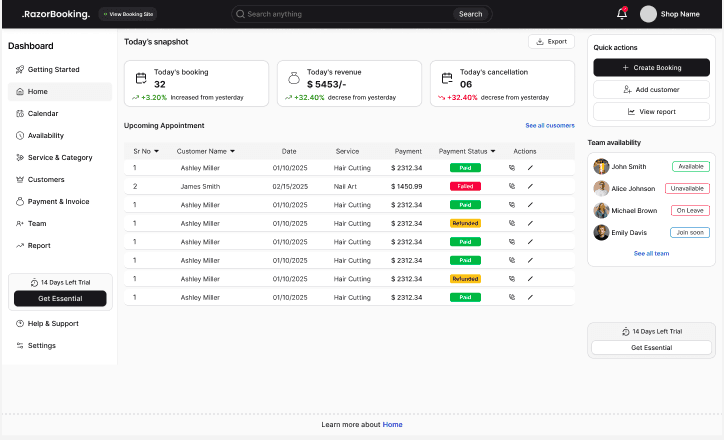Click the .RazorBooking. logo
Image resolution: width=724 pixels, height=440 pixels.
pos(56,14)
